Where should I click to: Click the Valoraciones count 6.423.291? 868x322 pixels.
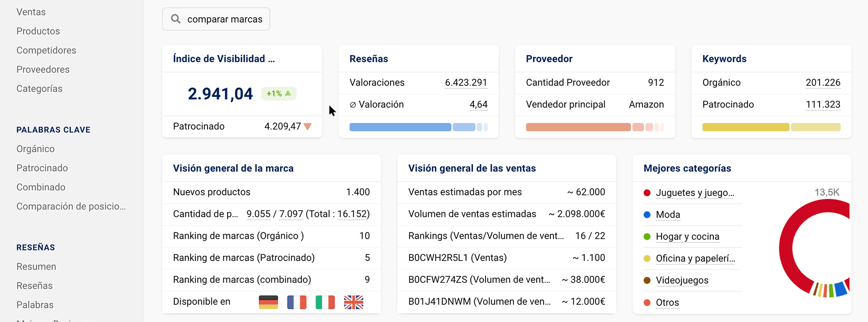click(466, 83)
